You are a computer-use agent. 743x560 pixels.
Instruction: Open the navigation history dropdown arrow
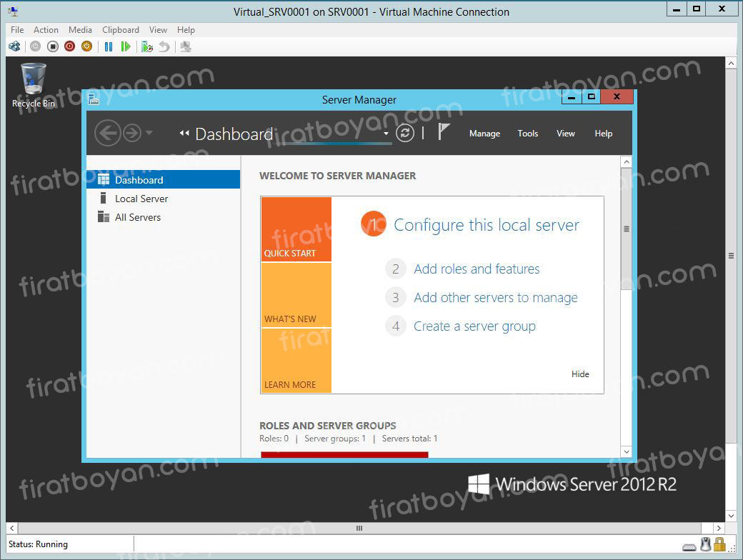tap(149, 133)
